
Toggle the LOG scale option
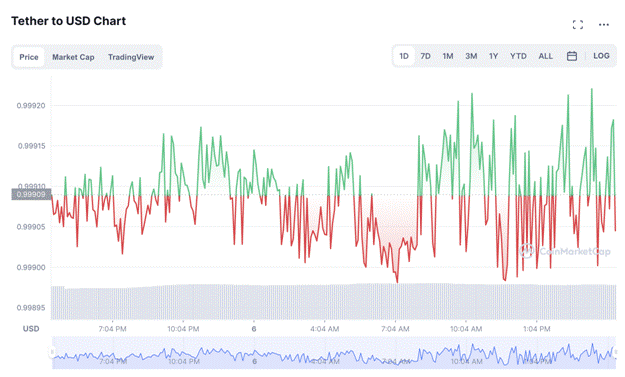601,56
